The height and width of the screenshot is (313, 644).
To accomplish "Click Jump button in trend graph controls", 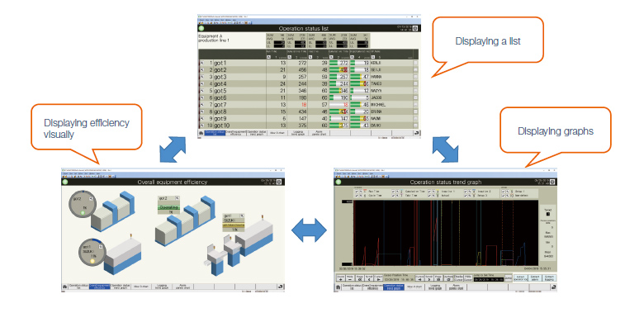I will 509,278.
